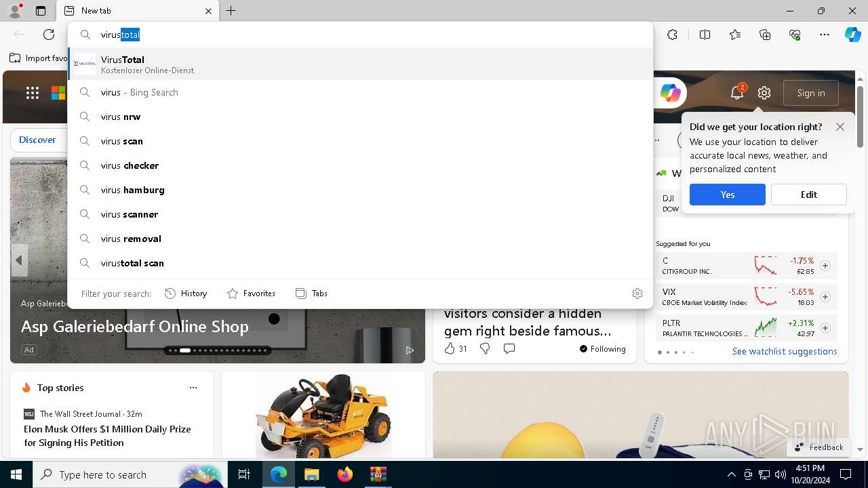Dislike the hidden gem article

485,348
